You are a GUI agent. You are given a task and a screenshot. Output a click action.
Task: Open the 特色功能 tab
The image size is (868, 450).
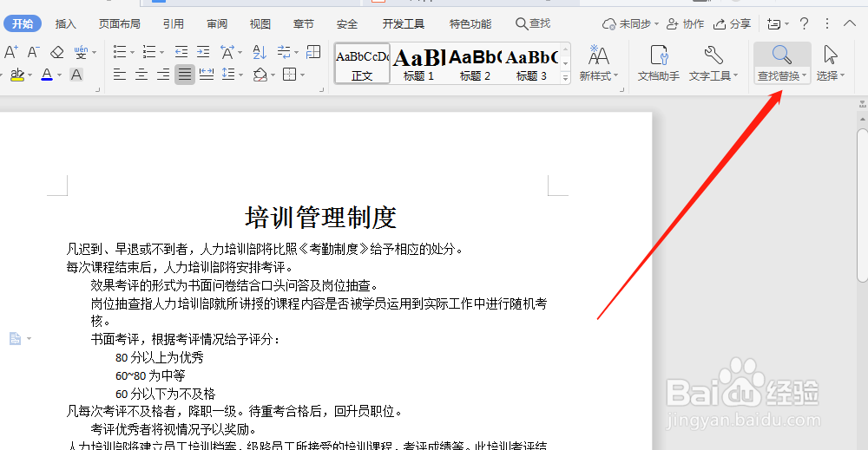470,23
